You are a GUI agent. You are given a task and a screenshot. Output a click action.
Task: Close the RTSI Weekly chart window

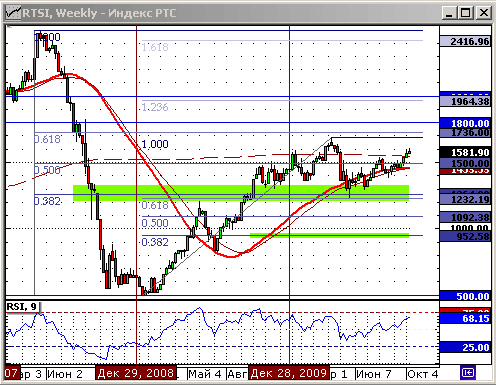click(x=483, y=13)
